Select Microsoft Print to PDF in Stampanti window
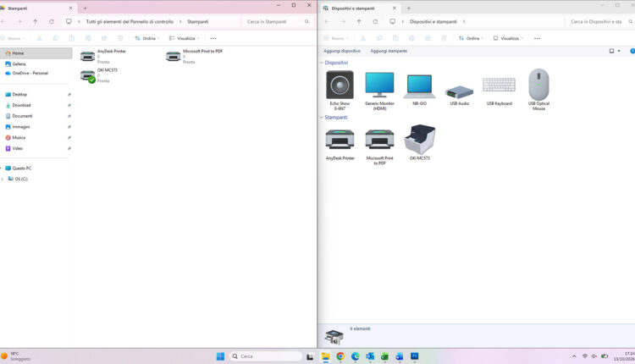 (x=195, y=56)
